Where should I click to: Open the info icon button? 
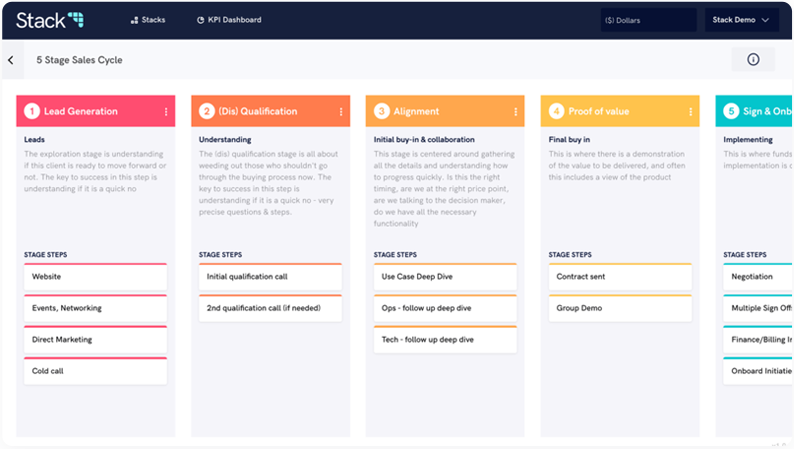click(x=753, y=60)
